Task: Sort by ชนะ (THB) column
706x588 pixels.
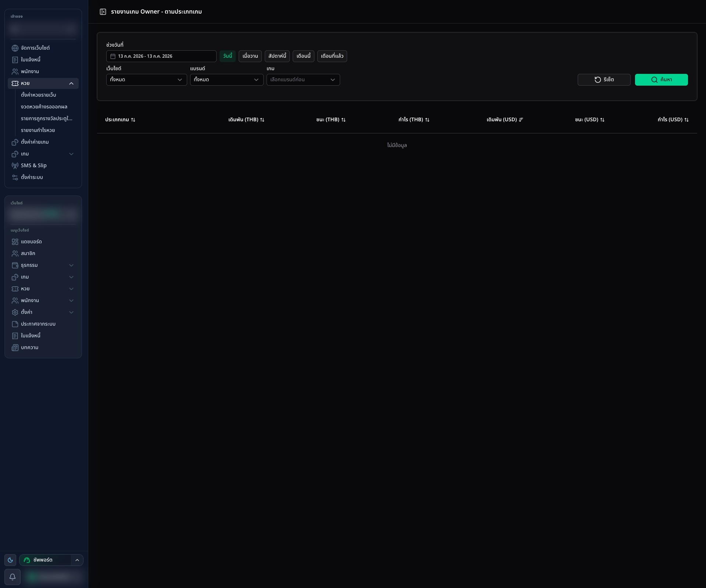Action: (x=331, y=120)
